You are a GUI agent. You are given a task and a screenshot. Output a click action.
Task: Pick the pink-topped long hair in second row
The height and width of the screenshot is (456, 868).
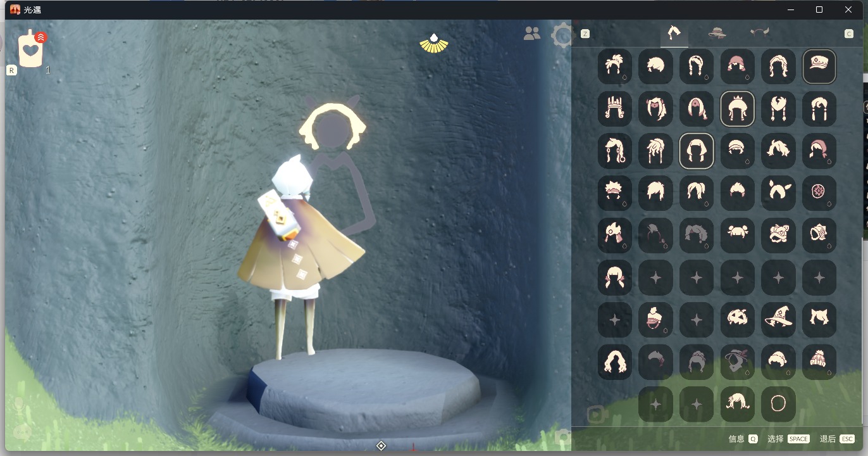pos(697,108)
